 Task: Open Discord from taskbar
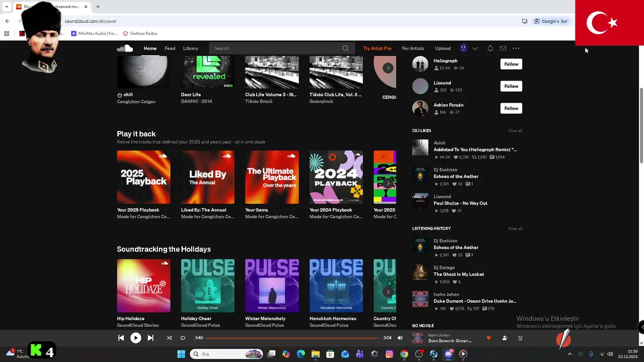click(448, 354)
